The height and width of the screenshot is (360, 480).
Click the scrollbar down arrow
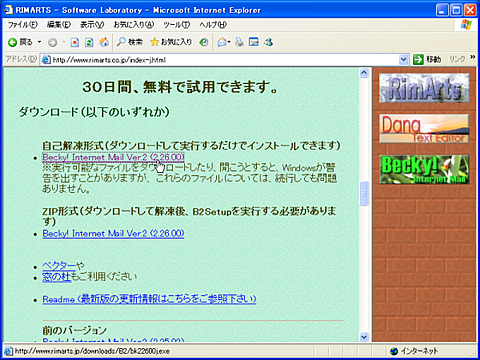pyautogui.click(x=364, y=337)
